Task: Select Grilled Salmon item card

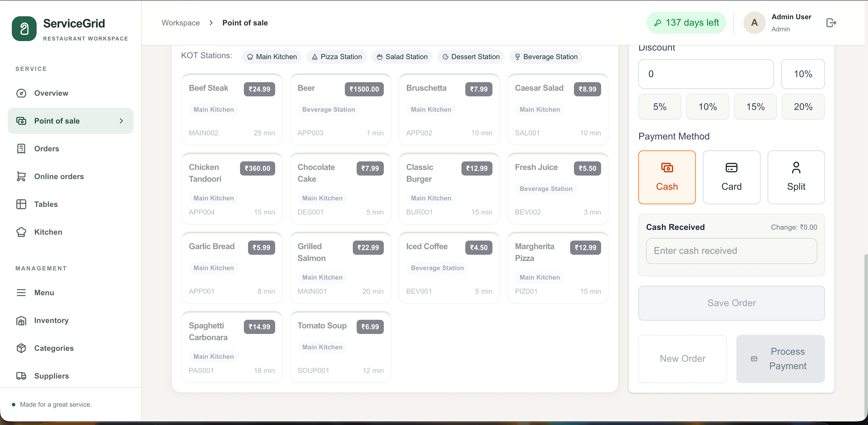Action: 340,267
